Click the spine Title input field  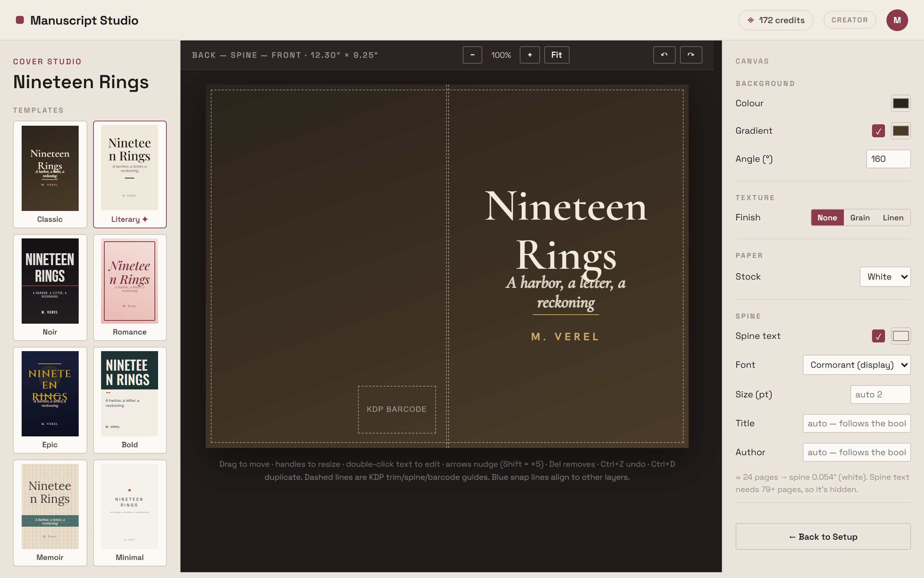[857, 423]
